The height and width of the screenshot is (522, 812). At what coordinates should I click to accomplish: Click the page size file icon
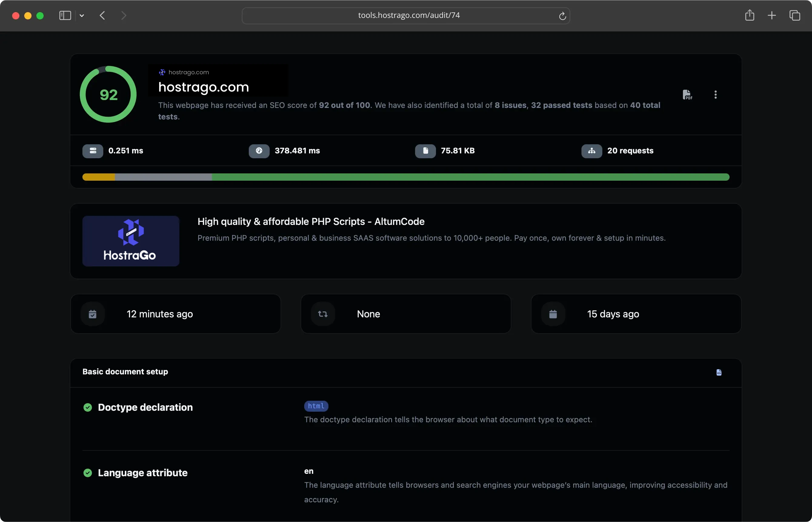pyautogui.click(x=425, y=151)
